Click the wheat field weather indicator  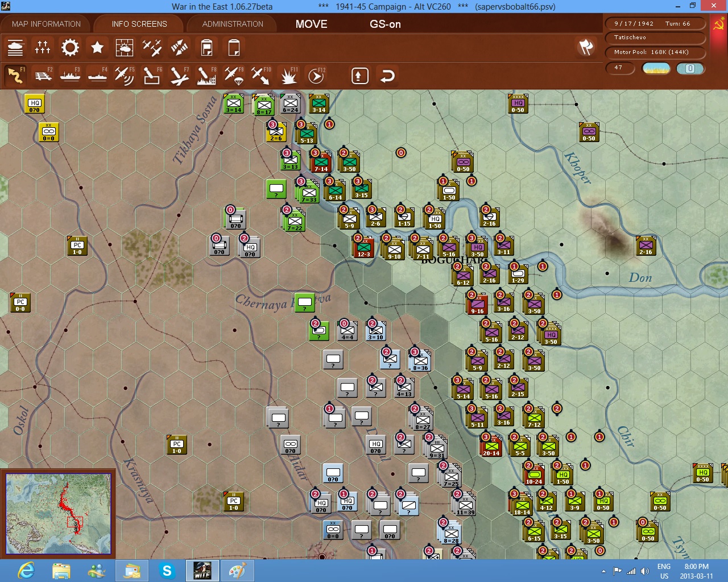tap(656, 68)
